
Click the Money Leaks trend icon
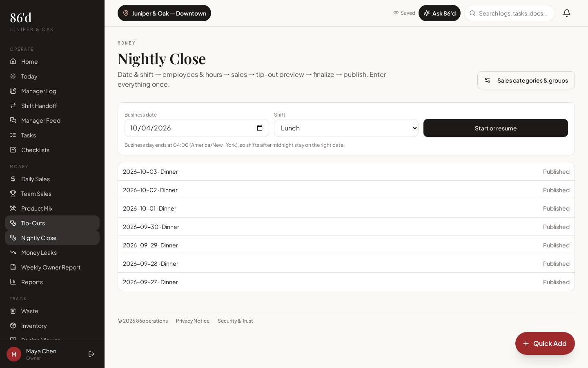[x=13, y=252]
